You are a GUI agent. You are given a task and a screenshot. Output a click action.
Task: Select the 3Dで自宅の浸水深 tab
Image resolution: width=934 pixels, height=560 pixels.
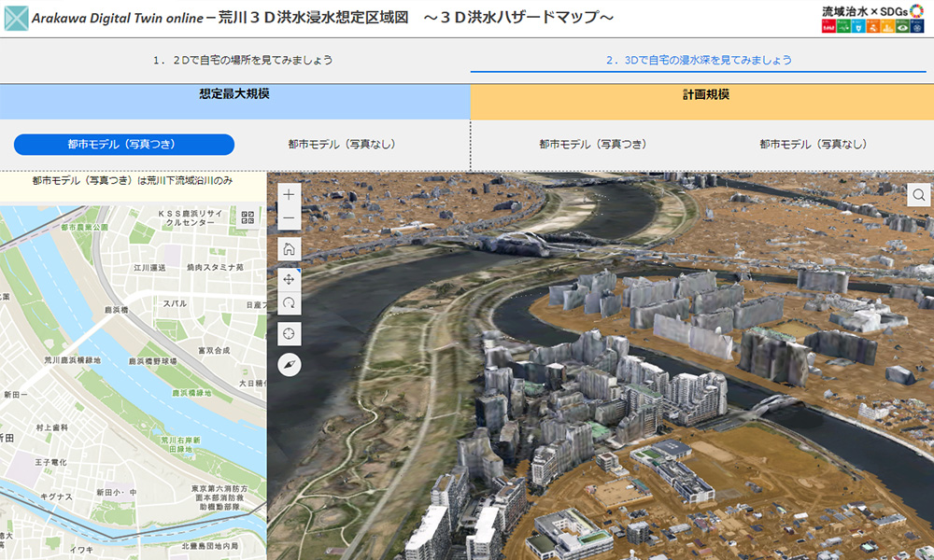coord(699,60)
